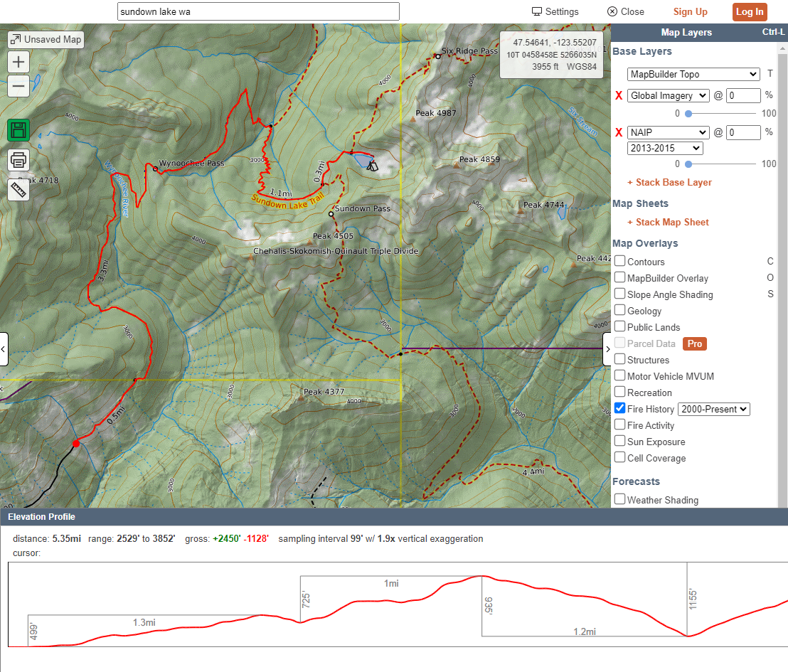Change the Fire History 2000-Present range dropdown

pos(714,409)
